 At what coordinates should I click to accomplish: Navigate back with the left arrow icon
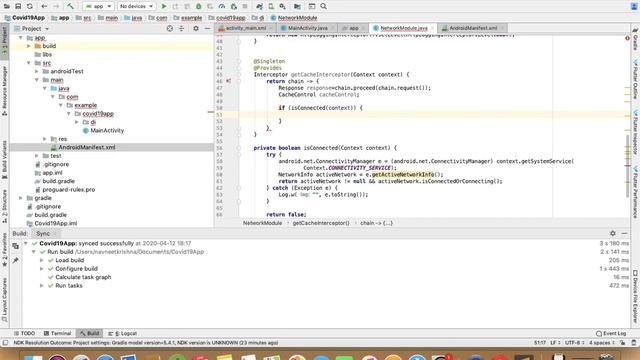44,6
